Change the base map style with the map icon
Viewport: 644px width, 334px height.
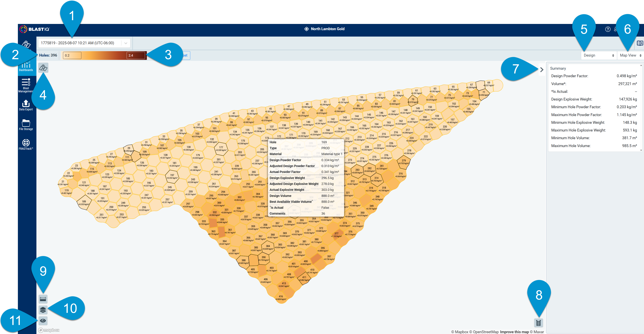coord(43,67)
